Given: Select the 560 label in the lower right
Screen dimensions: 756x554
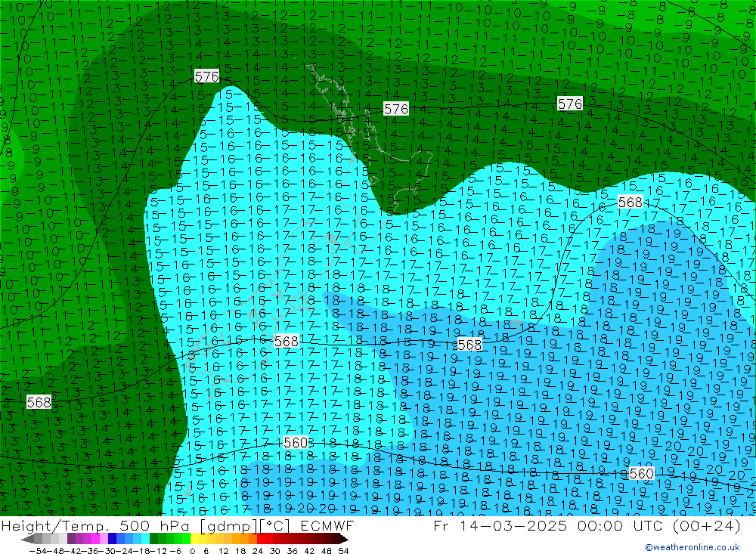Looking at the screenshot, I should tap(642, 473).
